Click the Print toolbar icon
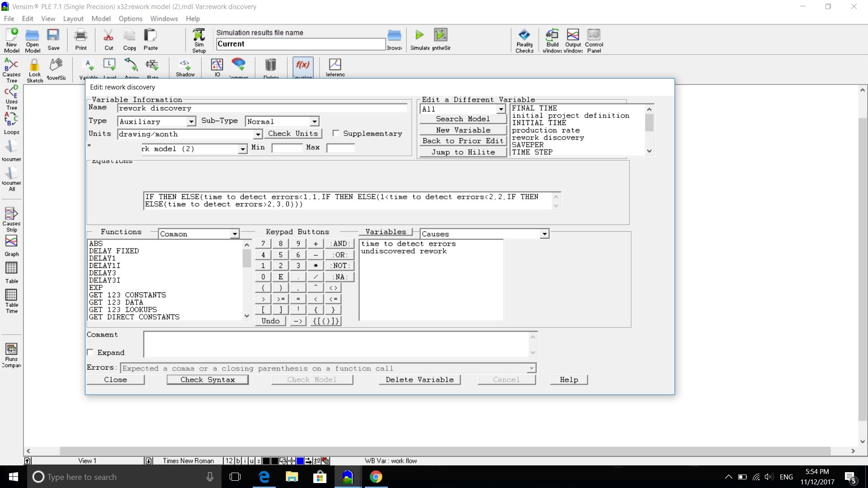 [81, 40]
